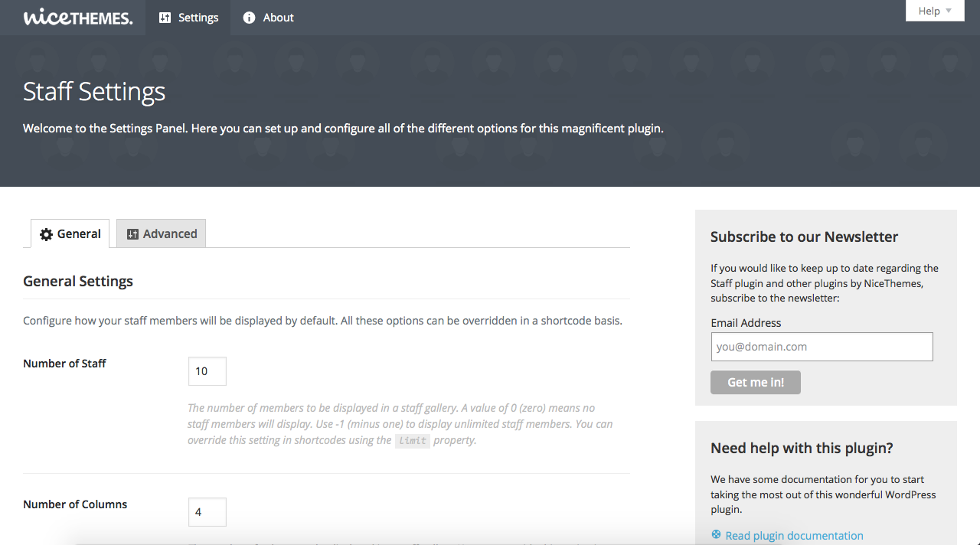Screen dimensions: 980x545
Task: Click the info icon beside About
Action: [x=249, y=18]
